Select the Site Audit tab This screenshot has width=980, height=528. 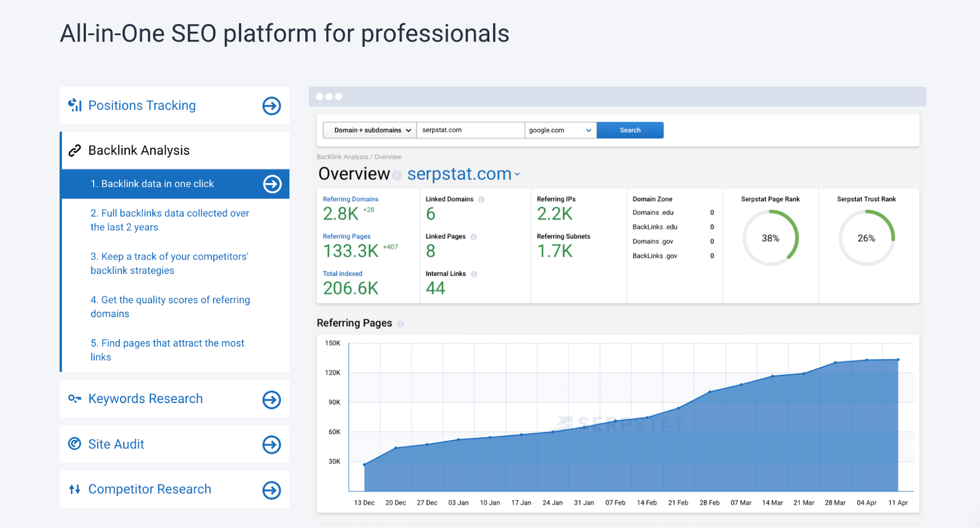[x=175, y=444]
